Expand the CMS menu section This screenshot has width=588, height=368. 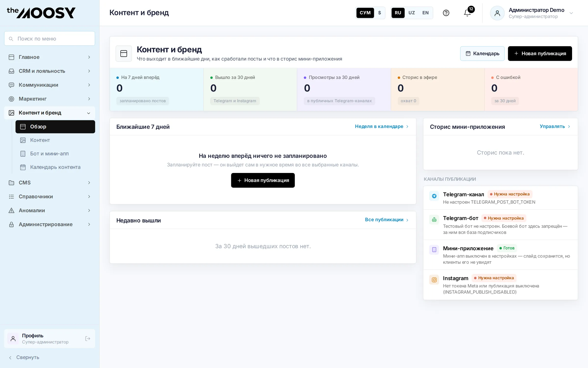pos(49,183)
